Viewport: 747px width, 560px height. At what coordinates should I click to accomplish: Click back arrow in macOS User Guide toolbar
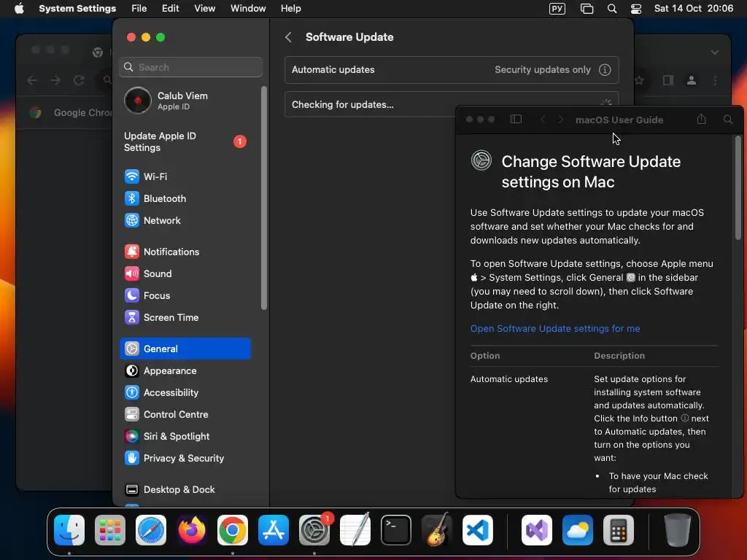coord(543,120)
